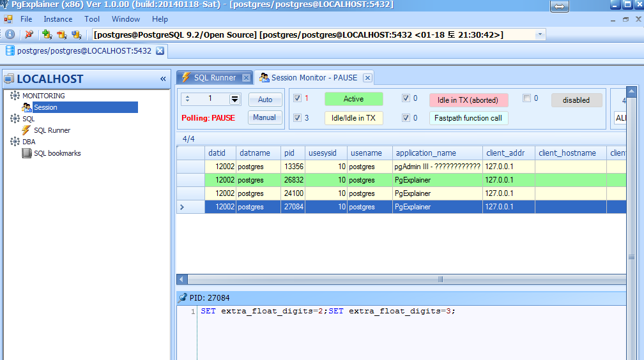Open the File menu
This screenshot has height=360, width=644.
point(26,19)
